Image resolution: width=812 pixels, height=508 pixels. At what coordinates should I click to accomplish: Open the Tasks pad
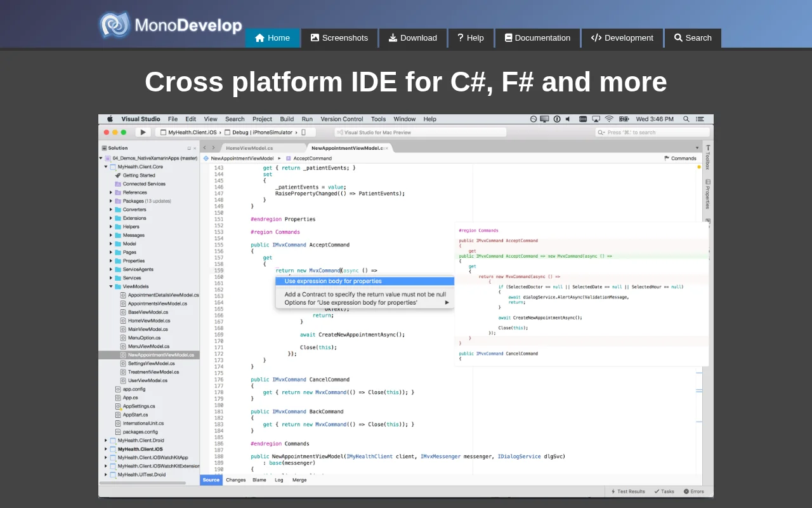tap(664, 491)
